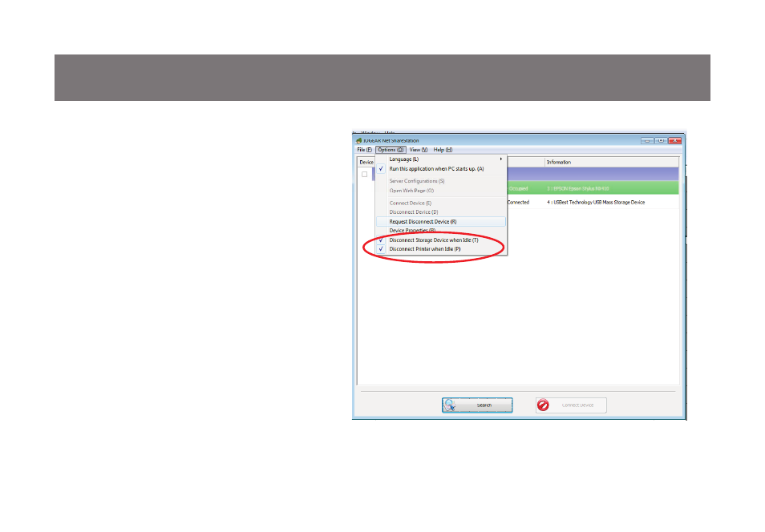Open Device Properties entry

[x=441, y=231]
